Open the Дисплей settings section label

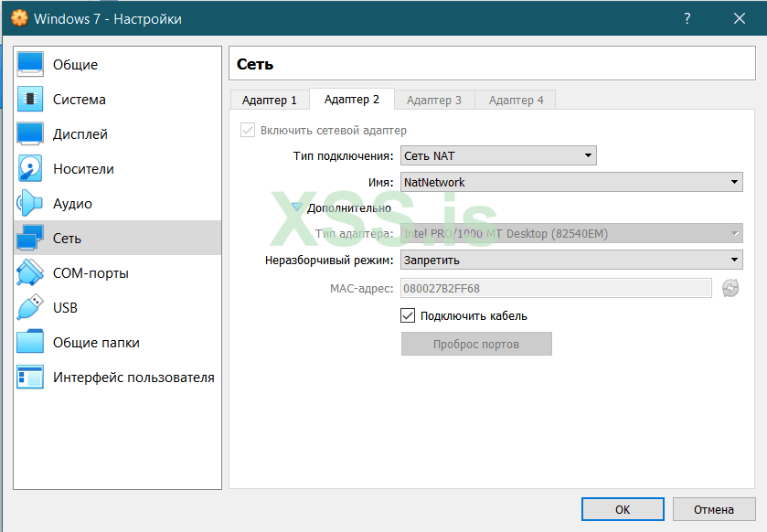tap(80, 134)
